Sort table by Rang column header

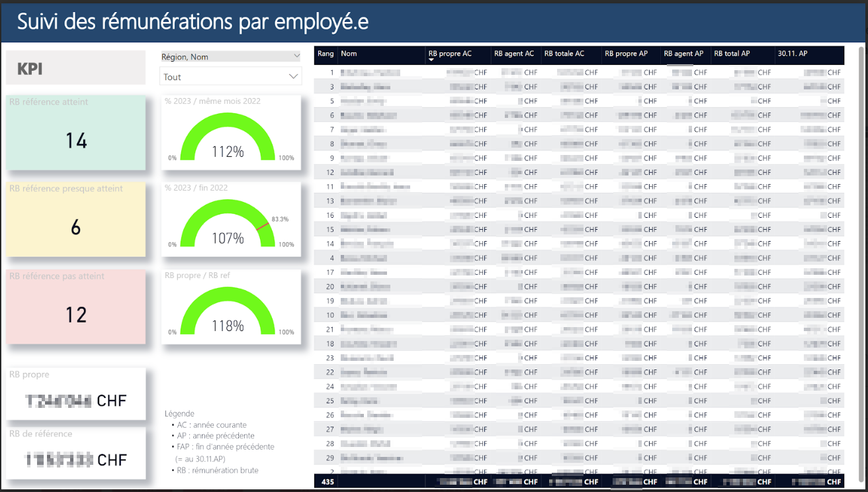tap(325, 54)
